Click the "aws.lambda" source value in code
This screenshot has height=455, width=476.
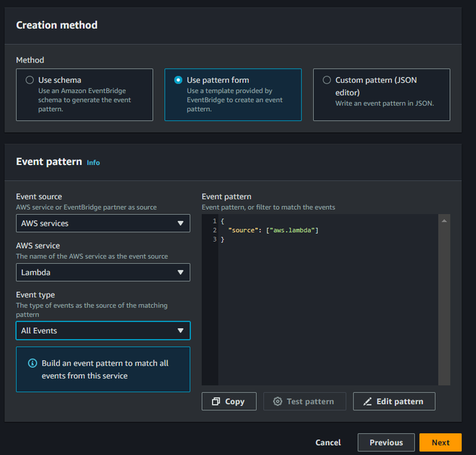tap(294, 230)
